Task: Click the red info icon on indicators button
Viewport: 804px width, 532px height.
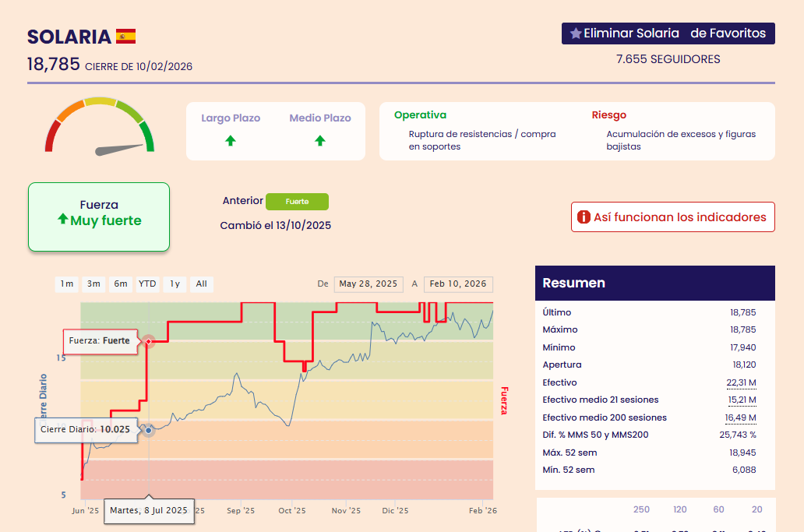Action: [584, 217]
